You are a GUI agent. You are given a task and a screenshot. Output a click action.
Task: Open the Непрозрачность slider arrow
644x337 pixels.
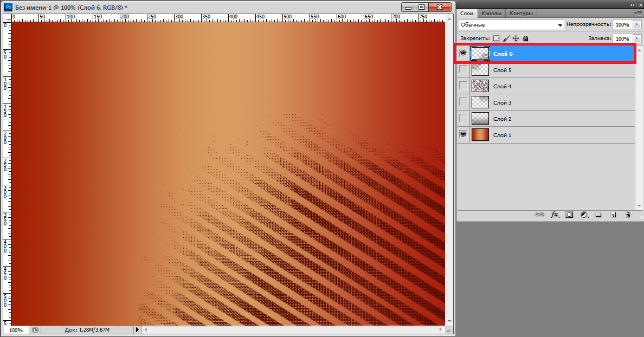pos(636,24)
